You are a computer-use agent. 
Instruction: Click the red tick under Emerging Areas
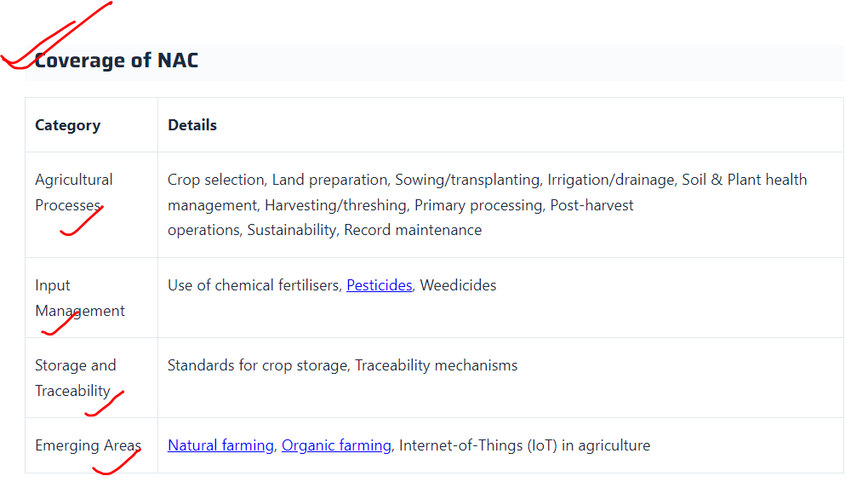(x=117, y=462)
